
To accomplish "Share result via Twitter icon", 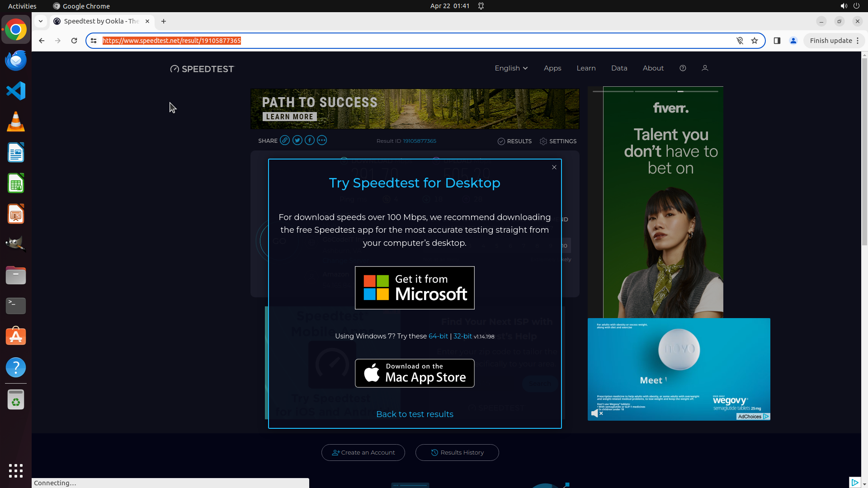I will click(x=297, y=141).
